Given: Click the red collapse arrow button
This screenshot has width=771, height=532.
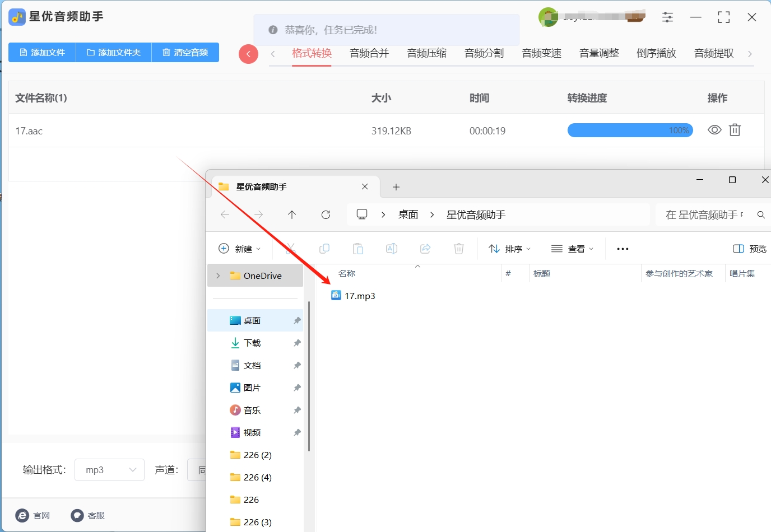Looking at the screenshot, I should click(248, 54).
